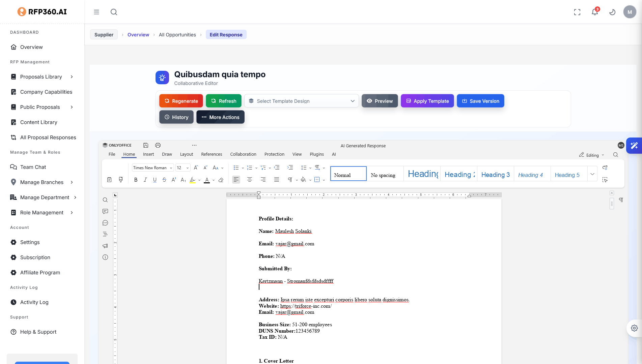Toggle bold formatting in the editor
This screenshot has height=364, width=642.
click(136, 180)
